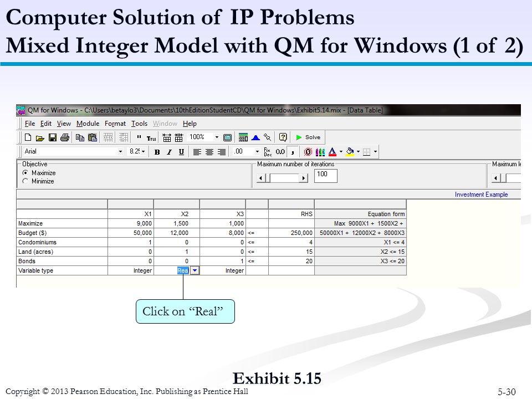Click the Paste clipboard icon
The width and height of the screenshot is (532, 399).
click(x=93, y=137)
